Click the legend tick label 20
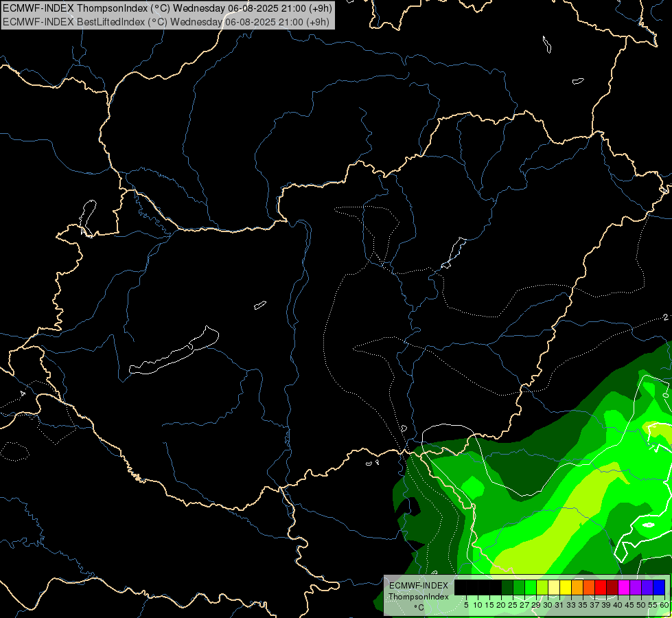 (x=501, y=605)
